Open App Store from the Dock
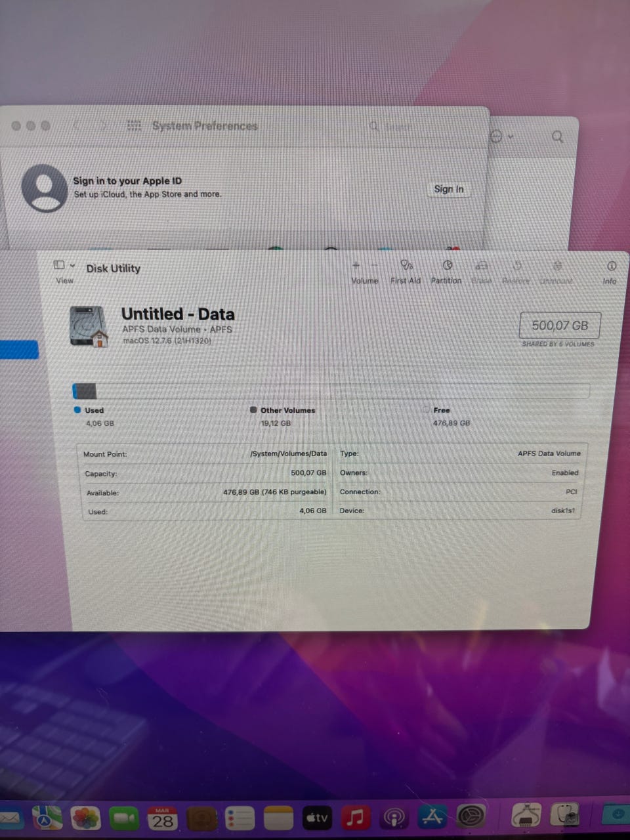Image resolution: width=630 pixels, height=840 pixels. tap(432, 818)
